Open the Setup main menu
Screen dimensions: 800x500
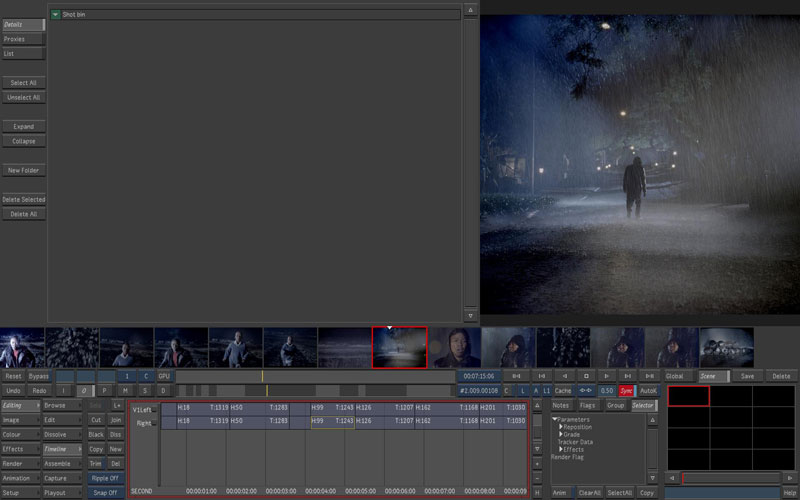(20, 493)
